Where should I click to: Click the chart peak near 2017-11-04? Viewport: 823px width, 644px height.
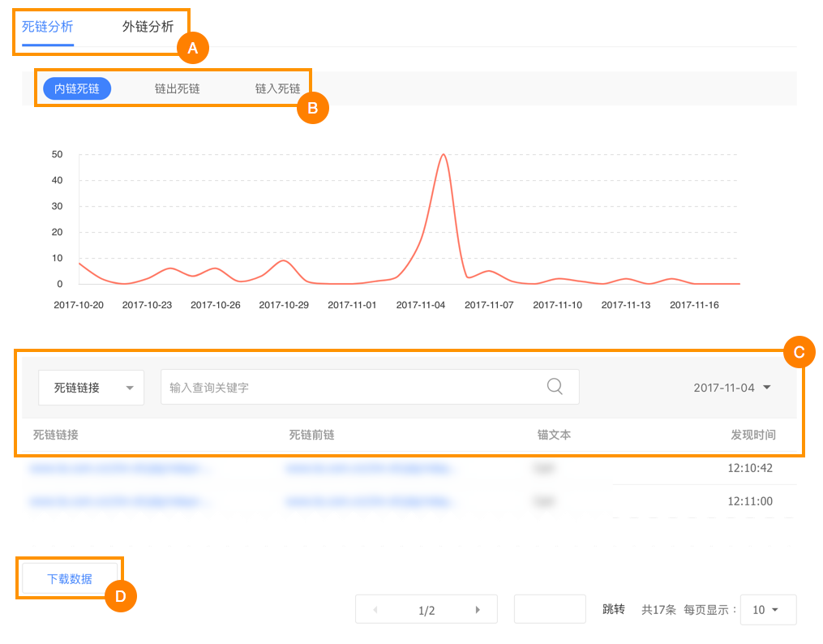[x=443, y=155]
